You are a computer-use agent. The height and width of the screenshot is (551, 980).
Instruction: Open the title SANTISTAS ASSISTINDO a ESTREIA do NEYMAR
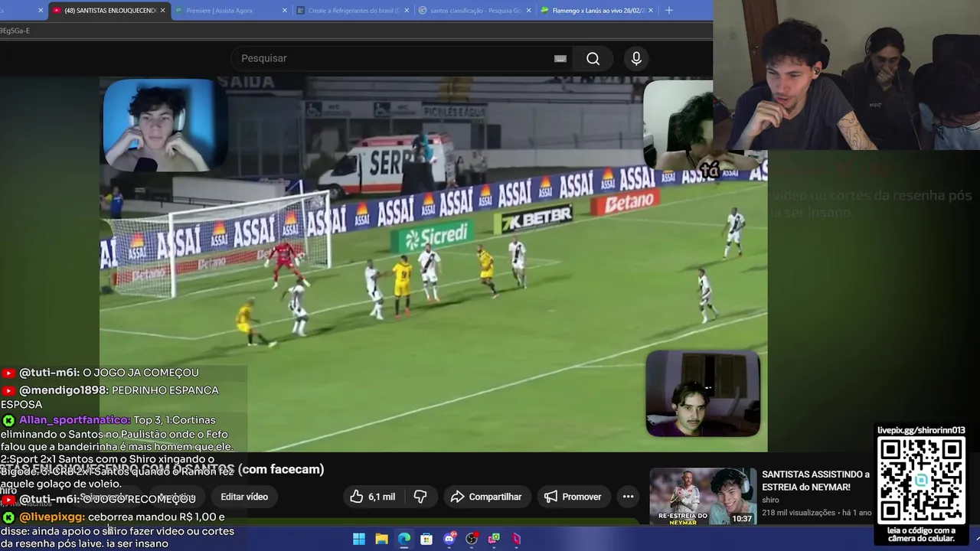click(815, 481)
